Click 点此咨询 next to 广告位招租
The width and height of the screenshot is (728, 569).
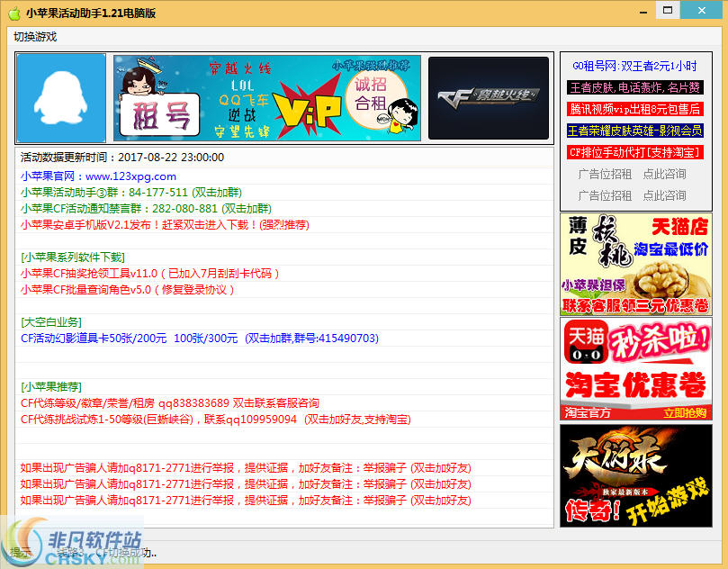click(x=664, y=174)
